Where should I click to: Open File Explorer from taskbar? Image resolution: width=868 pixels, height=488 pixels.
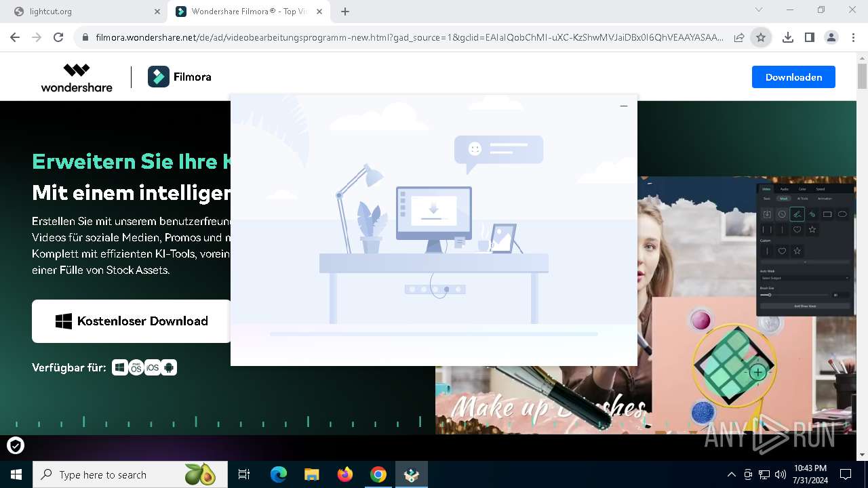tap(312, 474)
